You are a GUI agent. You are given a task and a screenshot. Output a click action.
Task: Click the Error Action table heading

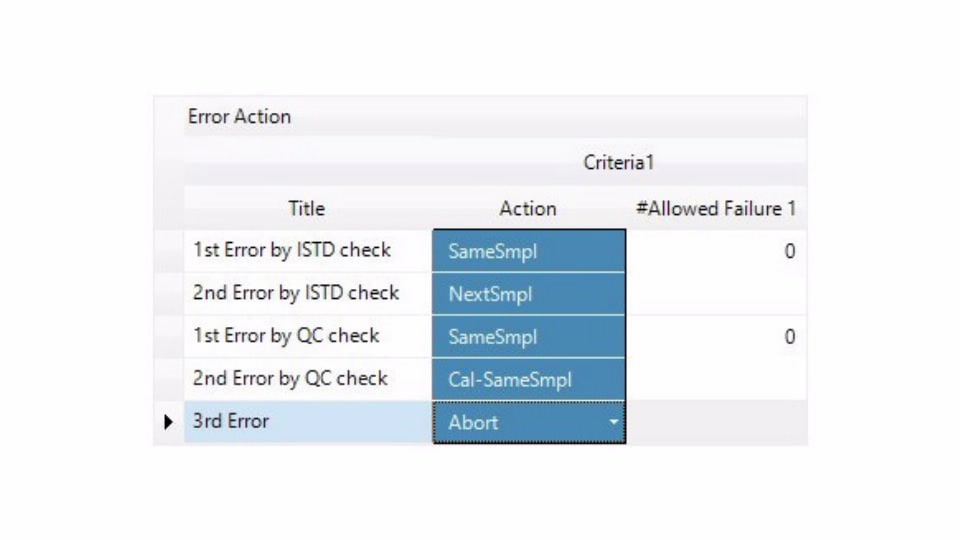point(240,117)
